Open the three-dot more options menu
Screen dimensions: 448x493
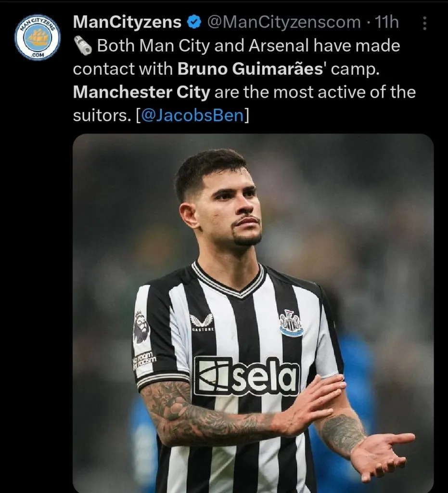424,23
